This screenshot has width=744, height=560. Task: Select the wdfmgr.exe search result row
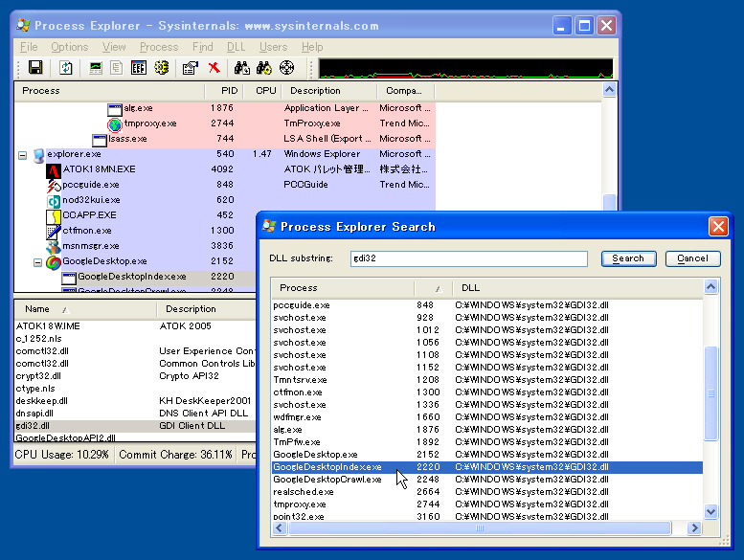(486, 417)
